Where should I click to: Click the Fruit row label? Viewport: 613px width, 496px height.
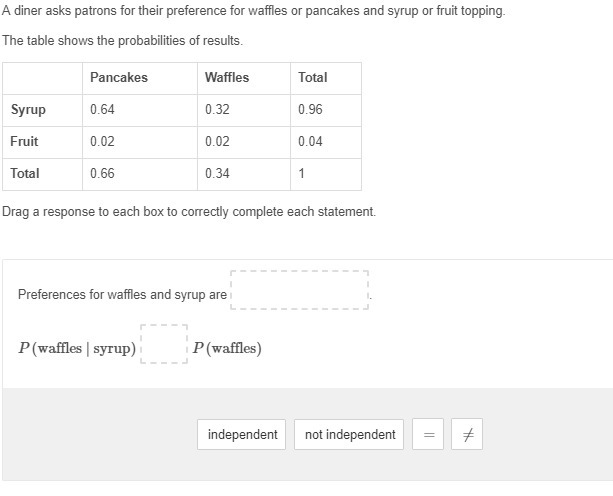[x=25, y=142]
